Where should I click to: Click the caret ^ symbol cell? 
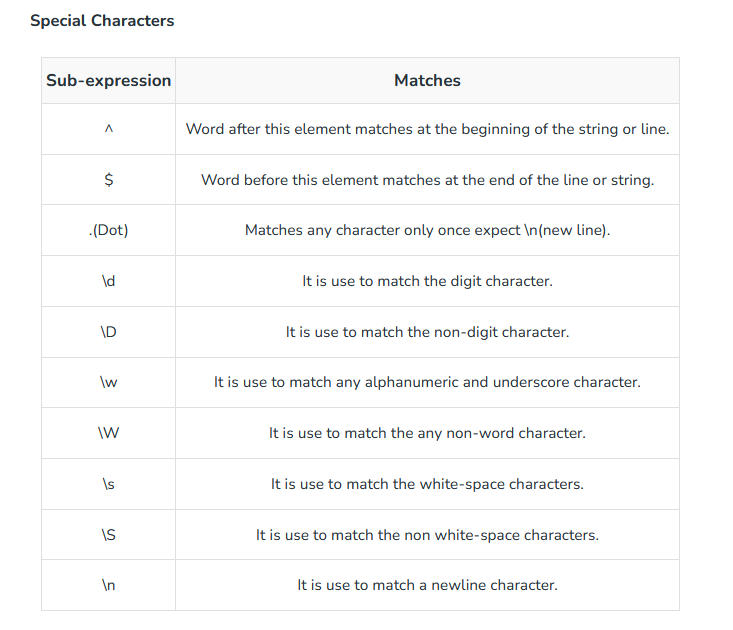tap(108, 129)
